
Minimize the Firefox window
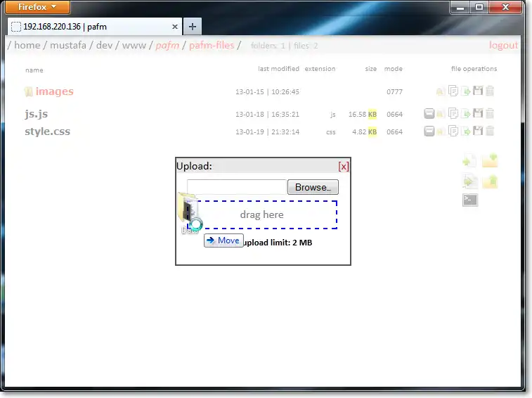pos(460,7)
